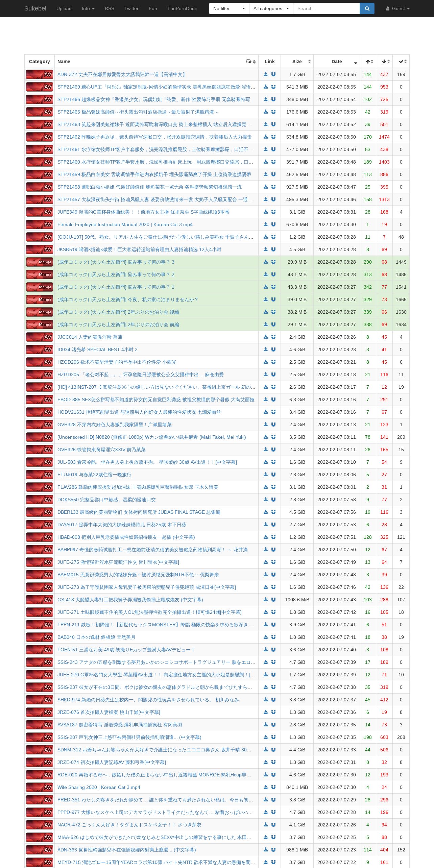Open magnet link for DOKS550 row

(x=273, y=500)
